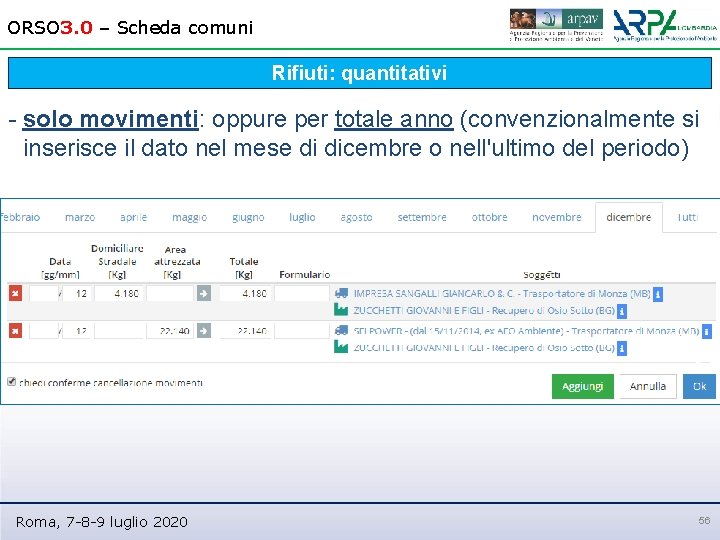Click factory icon in second ZUCCHETTI row
Screen dimensions: 720x540
[x=341, y=347]
